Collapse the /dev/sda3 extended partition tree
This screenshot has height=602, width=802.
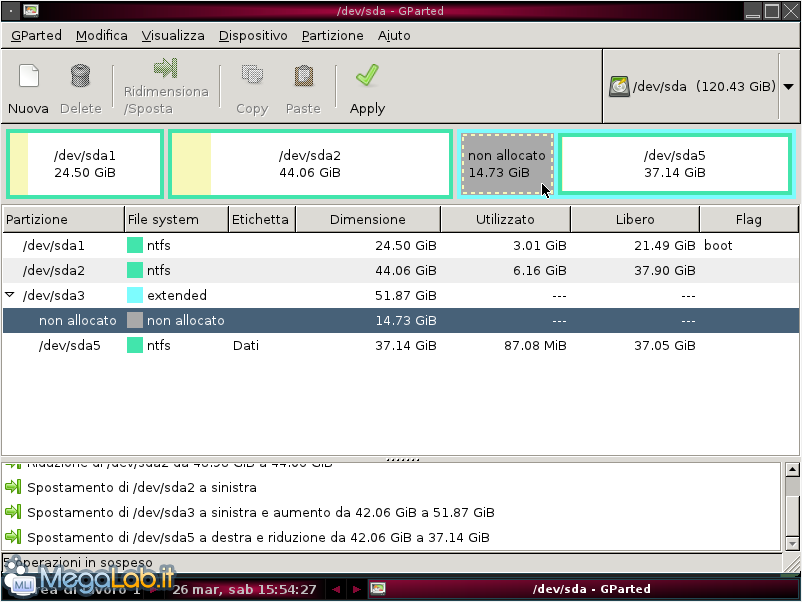pos(10,295)
